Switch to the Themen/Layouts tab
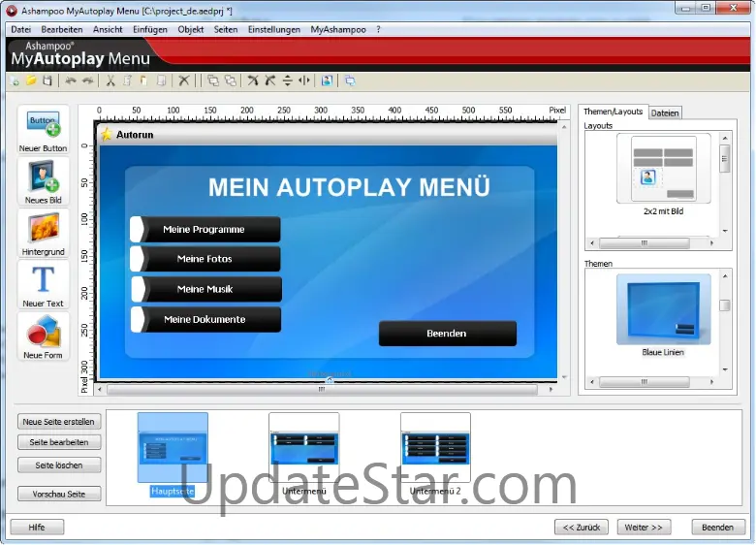756x545 pixels. [x=613, y=112]
